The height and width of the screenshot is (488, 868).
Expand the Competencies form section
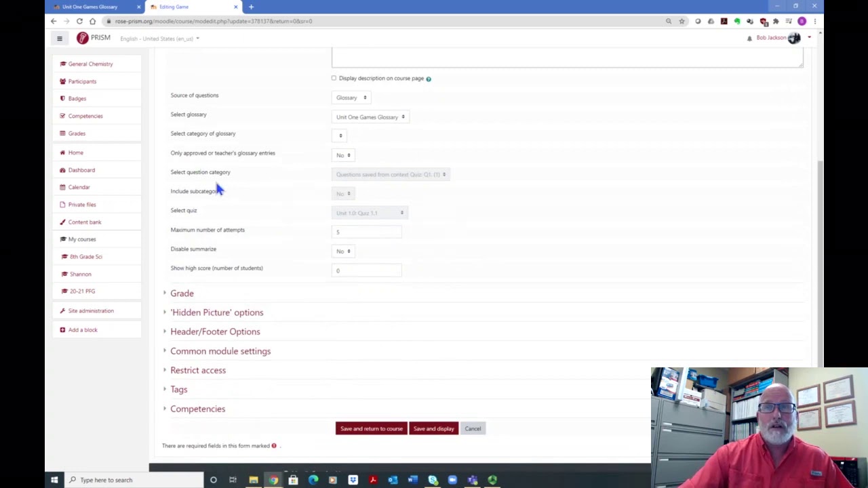pos(197,409)
